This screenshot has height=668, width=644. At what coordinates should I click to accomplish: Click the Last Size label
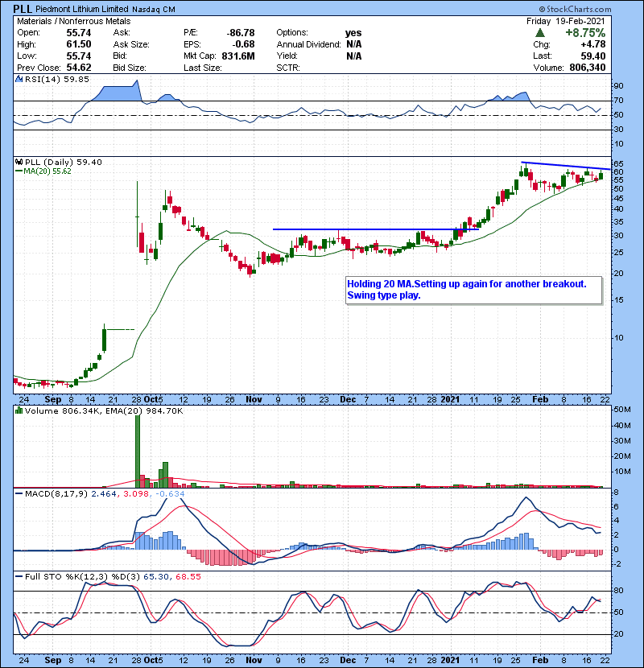[202, 68]
